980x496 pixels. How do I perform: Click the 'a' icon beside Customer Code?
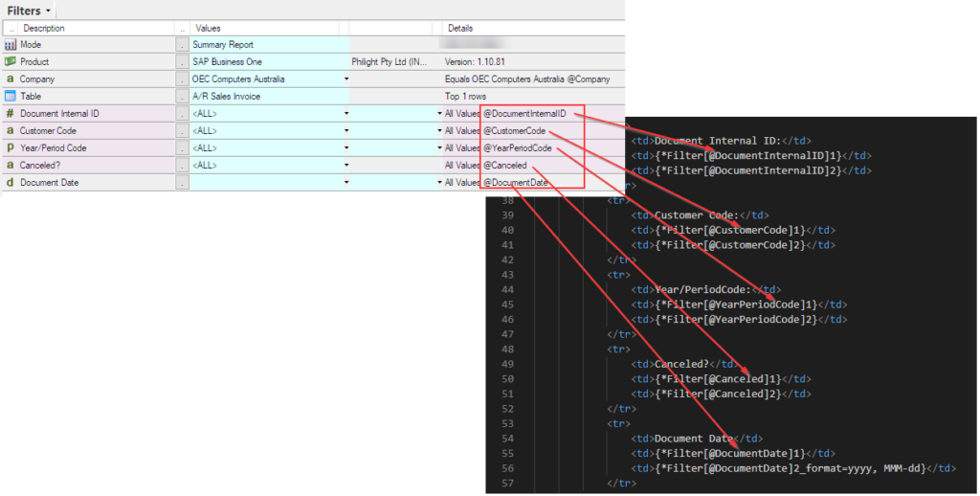click(x=10, y=131)
